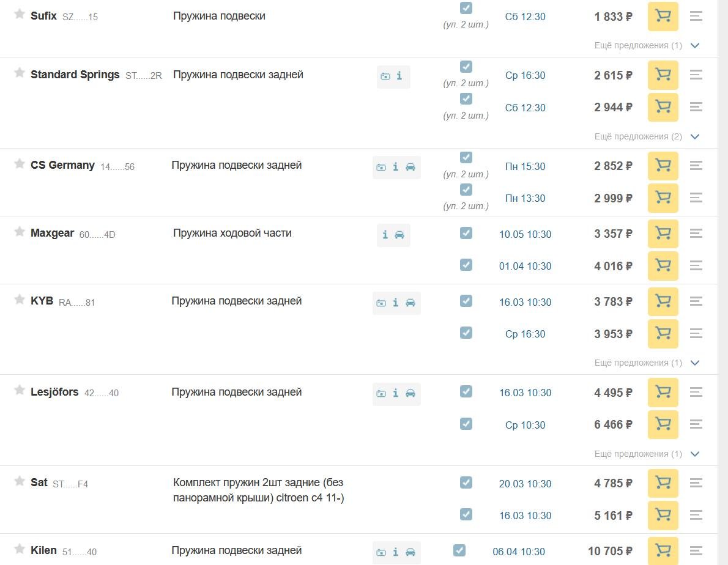Star the Kilen brand row

(x=19, y=548)
